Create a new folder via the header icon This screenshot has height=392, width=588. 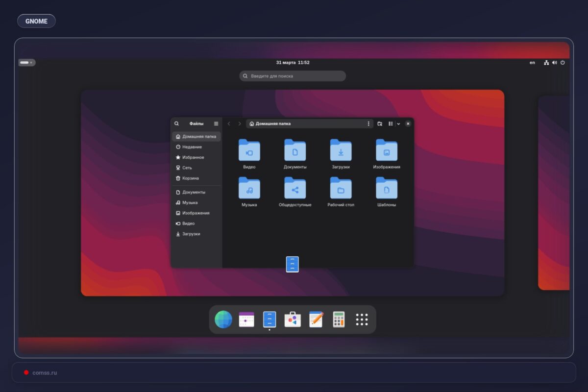[x=380, y=123]
